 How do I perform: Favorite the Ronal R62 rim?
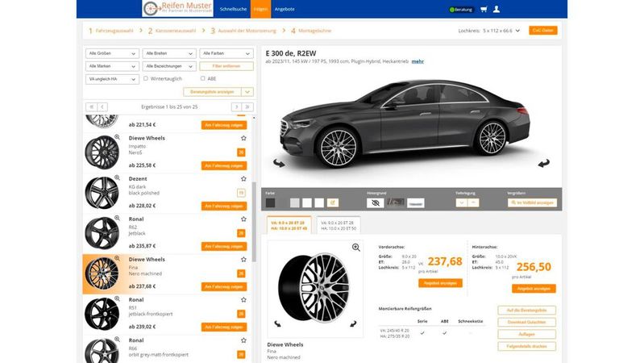(x=243, y=219)
